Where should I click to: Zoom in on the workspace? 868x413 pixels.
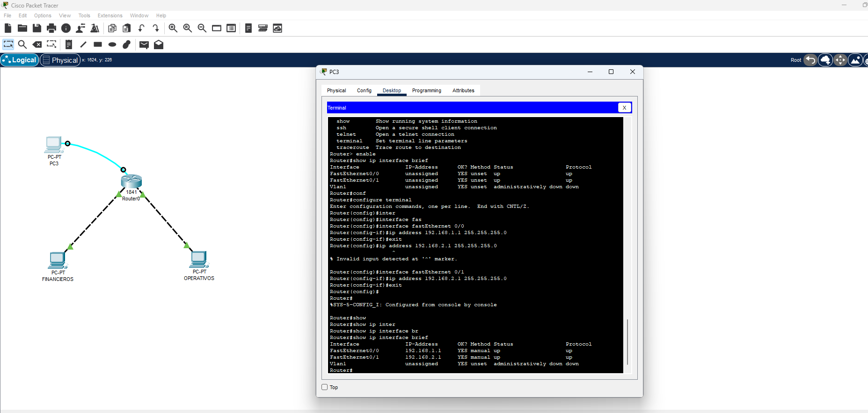tap(173, 28)
